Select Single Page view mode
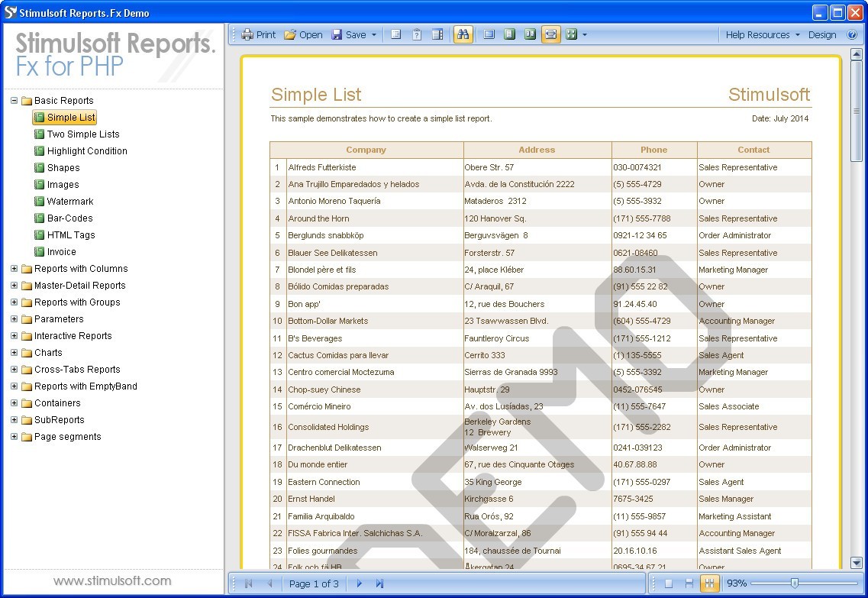Screen dimensions: 868x598 point(669,583)
